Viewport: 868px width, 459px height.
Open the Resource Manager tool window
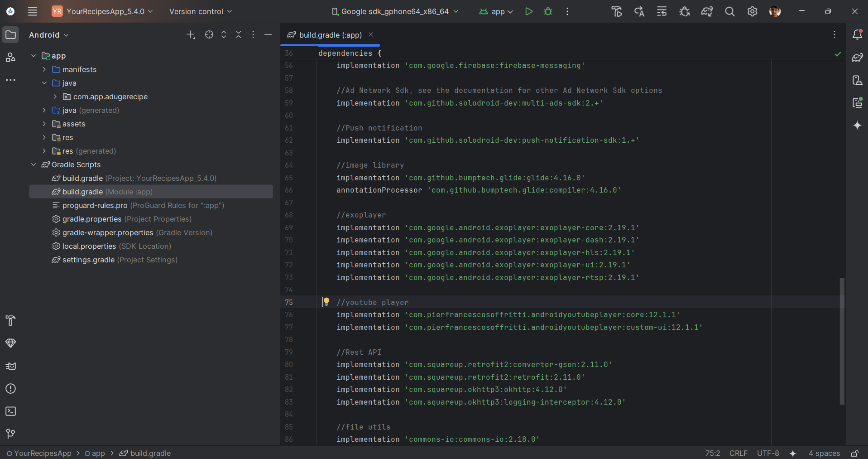pyautogui.click(x=10, y=58)
